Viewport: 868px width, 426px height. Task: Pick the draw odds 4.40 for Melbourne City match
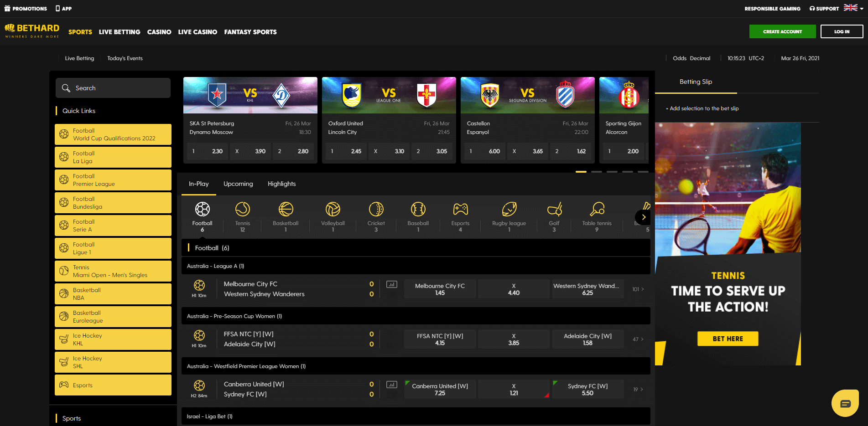(514, 288)
